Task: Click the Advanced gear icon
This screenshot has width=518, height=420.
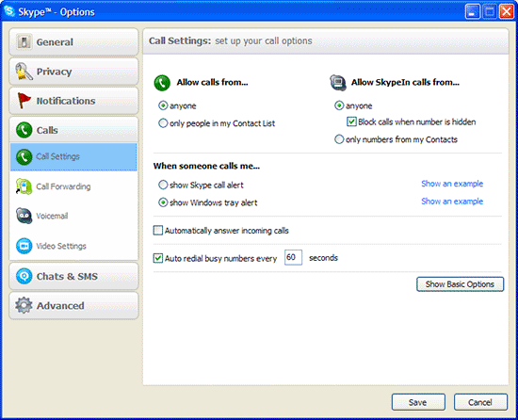Action: pos(24,305)
